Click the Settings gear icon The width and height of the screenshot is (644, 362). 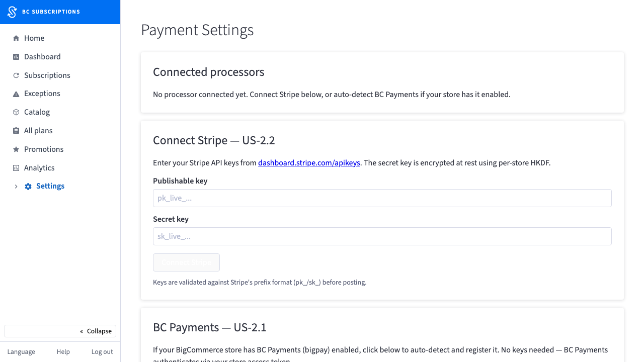click(x=28, y=187)
